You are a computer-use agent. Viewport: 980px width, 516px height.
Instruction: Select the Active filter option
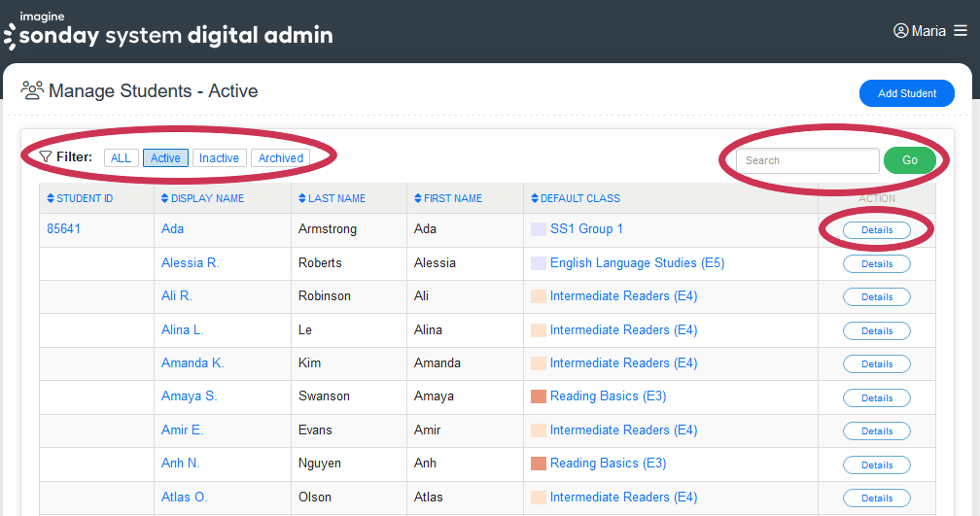pyautogui.click(x=165, y=158)
